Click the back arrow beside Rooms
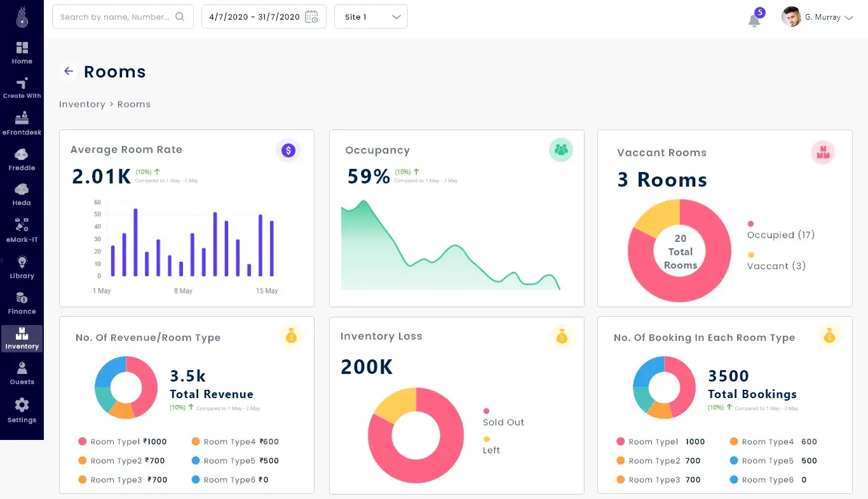 (69, 71)
